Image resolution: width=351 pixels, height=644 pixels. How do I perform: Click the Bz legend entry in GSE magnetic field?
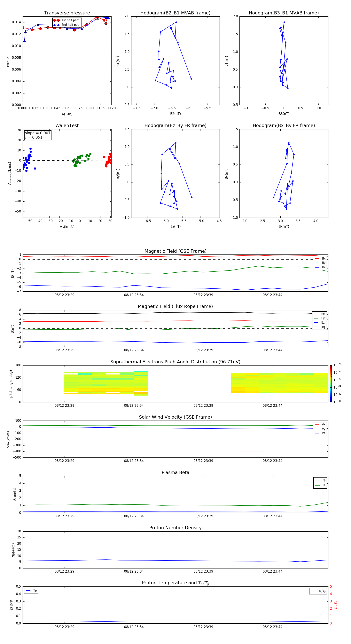tap(320, 268)
